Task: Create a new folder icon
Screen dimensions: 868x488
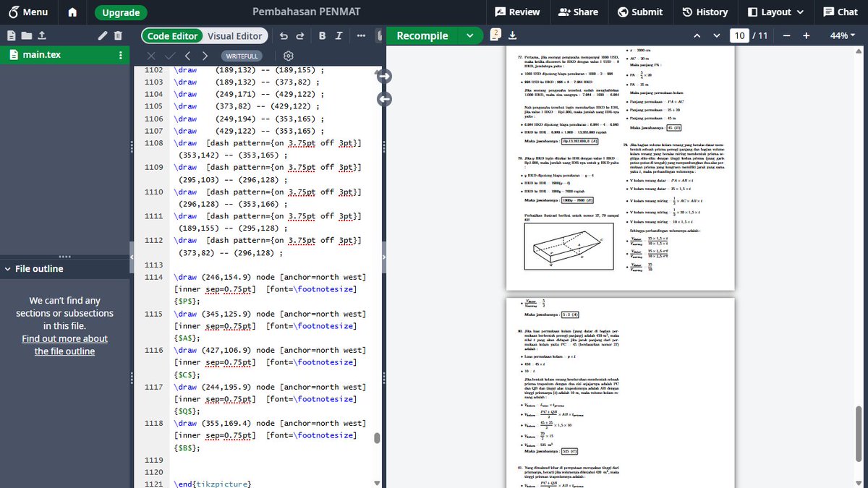Action: tap(26, 35)
